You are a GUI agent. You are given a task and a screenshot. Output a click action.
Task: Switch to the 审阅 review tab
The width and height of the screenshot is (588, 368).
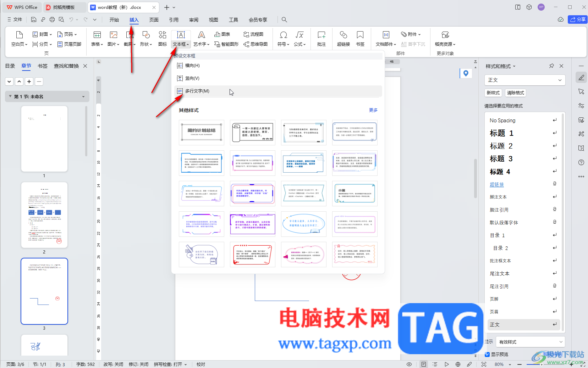pos(194,20)
